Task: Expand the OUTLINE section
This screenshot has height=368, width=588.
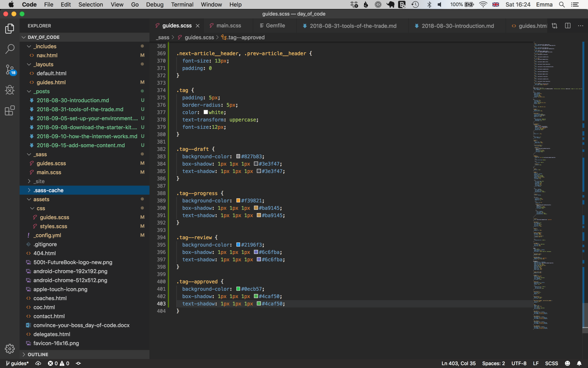Action: [38, 354]
